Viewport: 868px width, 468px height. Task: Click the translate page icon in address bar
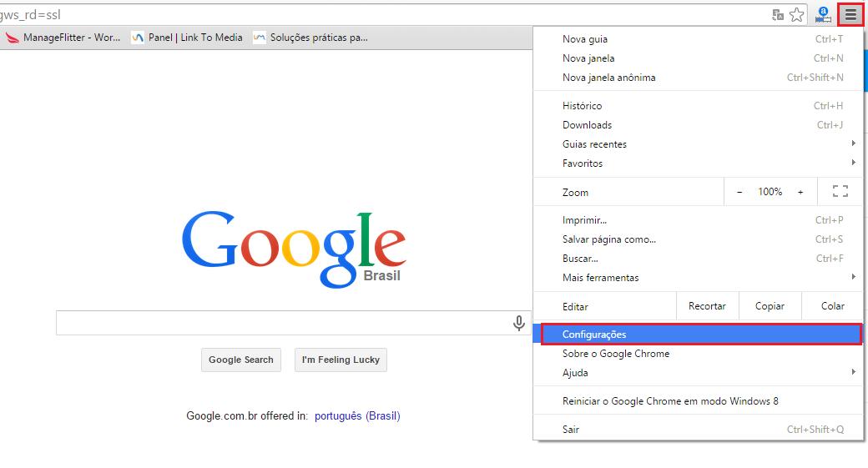coord(778,14)
